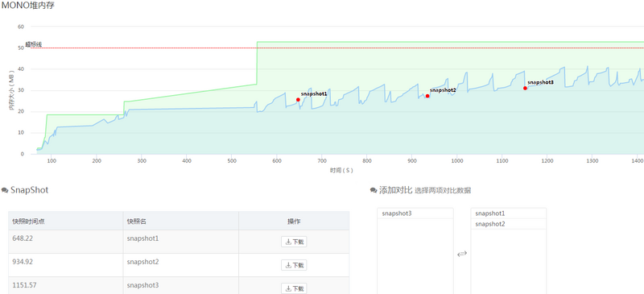Screen dimensions: 644x294
Task: Click the 选择两项对比数据 hint text
Action: 443,191
